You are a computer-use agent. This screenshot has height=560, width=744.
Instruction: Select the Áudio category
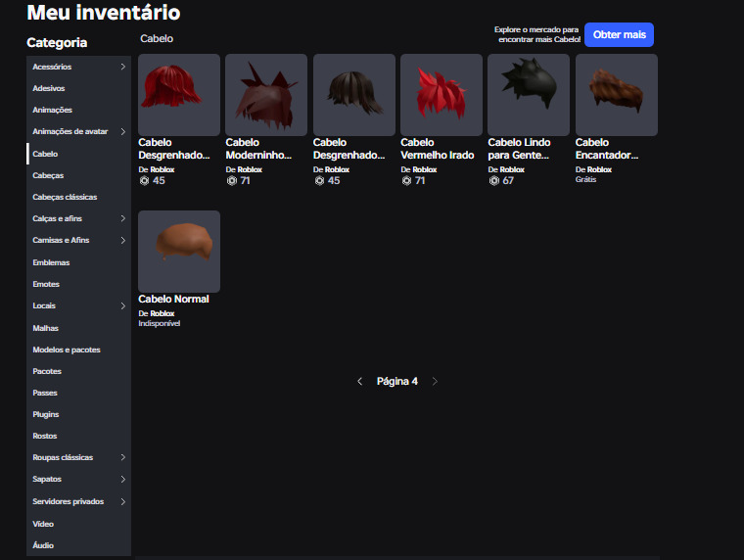(x=43, y=545)
